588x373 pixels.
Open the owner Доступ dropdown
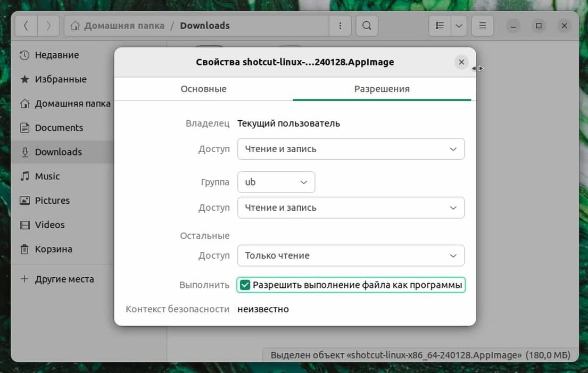pos(351,149)
